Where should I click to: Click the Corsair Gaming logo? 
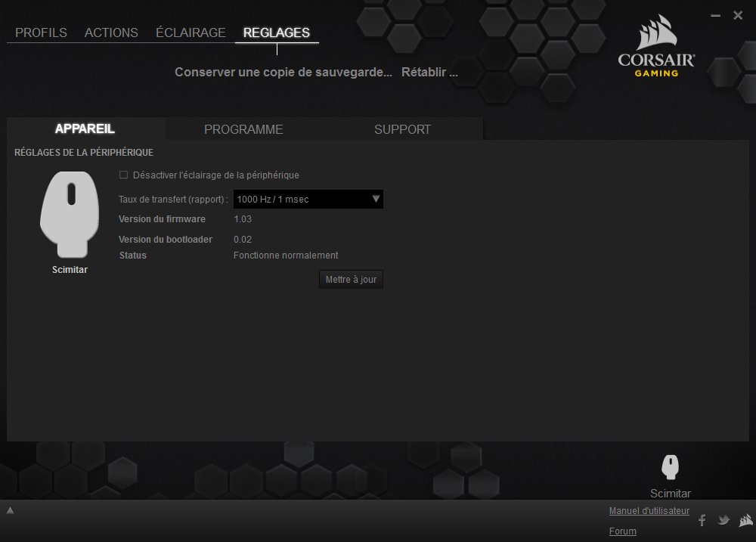[656, 46]
